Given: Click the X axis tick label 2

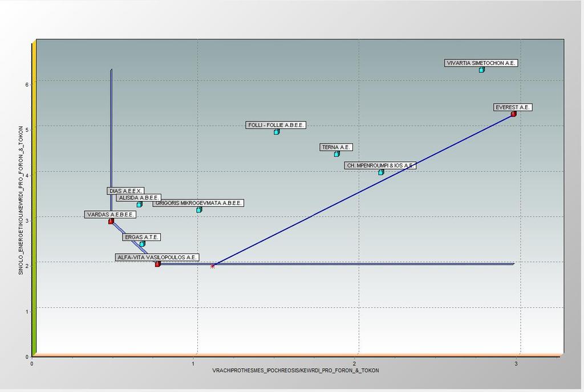Looking at the screenshot, I should (355, 364).
